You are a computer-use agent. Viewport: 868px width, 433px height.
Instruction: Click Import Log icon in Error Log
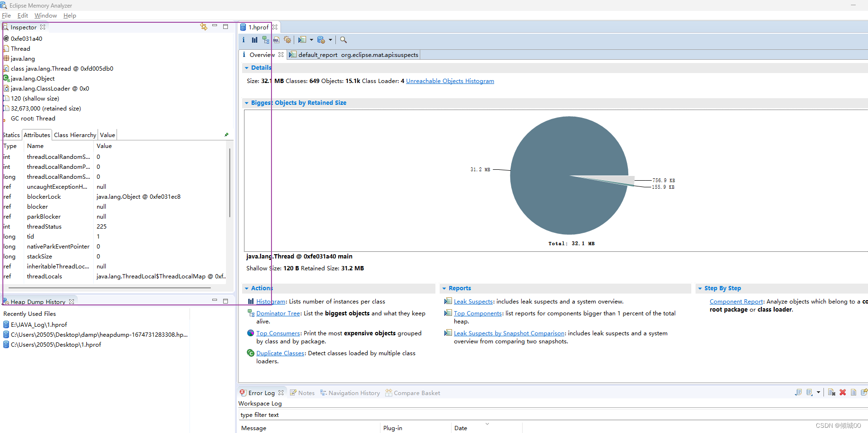(x=809, y=392)
